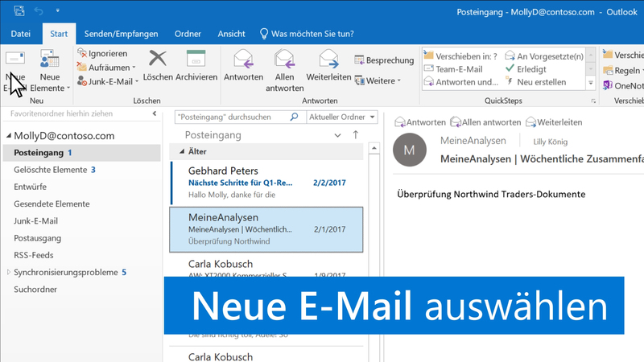The image size is (644, 362).
Task: Click the Allen antworten ribbon icon
Action: point(284,59)
